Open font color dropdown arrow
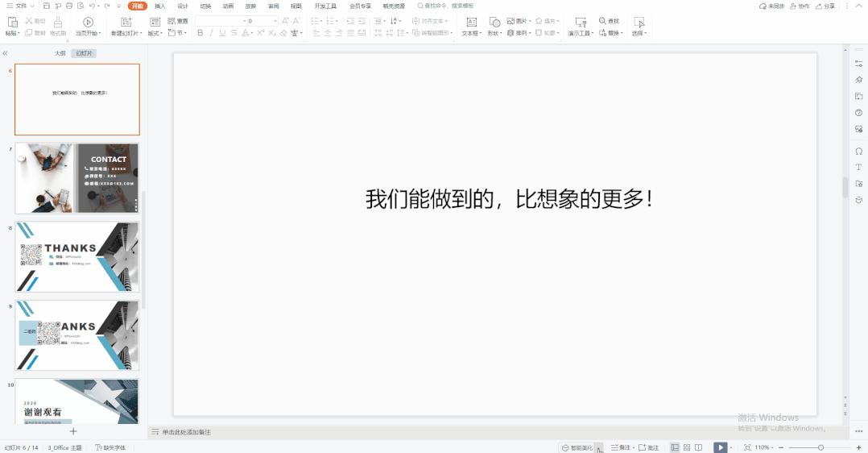The width and height of the screenshot is (868, 453). (252, 33)
